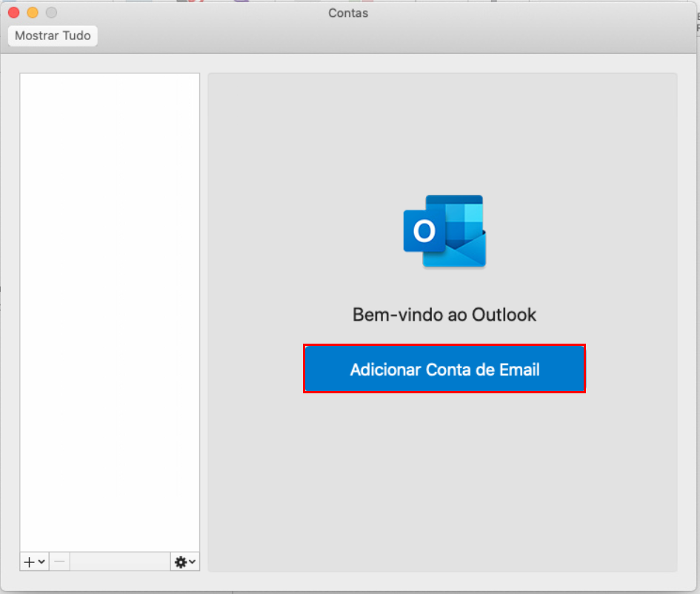The image size is (700, 594).
Task: Click the Bem-vindo ao Outlook heading
Action: 444,315
